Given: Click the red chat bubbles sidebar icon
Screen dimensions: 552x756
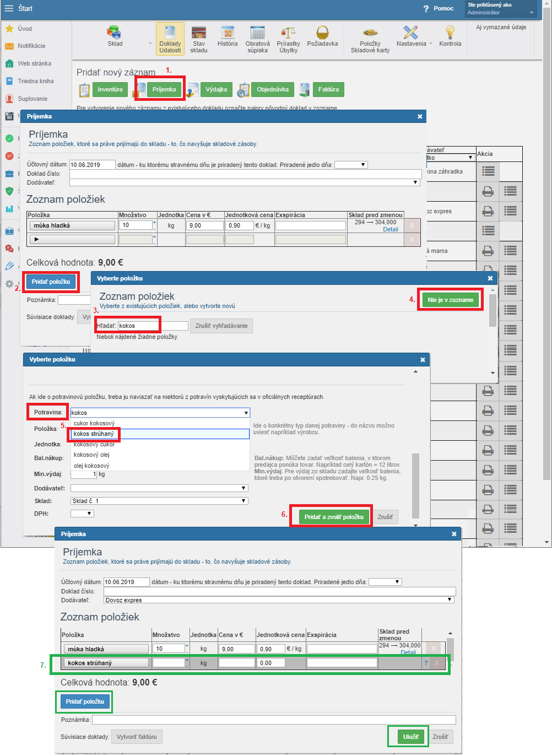Looking at the screenshot, I should pyautogui.click(x=9, y=249).
